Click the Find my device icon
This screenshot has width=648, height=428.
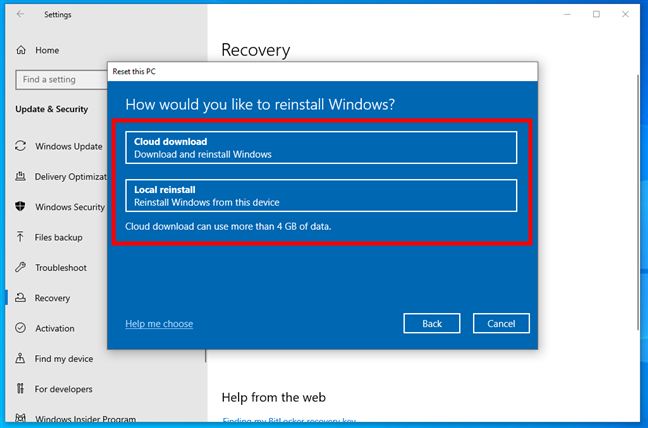tap(20, 358)
